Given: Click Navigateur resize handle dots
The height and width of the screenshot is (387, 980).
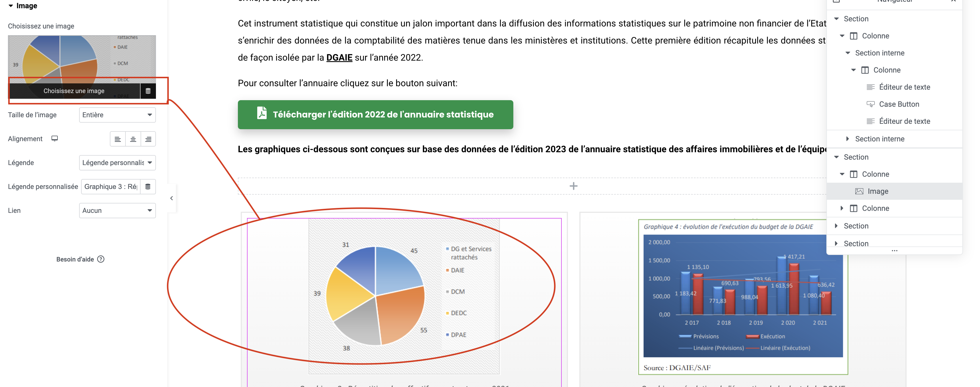Looking at the screenshot, I should coord(894,251).
